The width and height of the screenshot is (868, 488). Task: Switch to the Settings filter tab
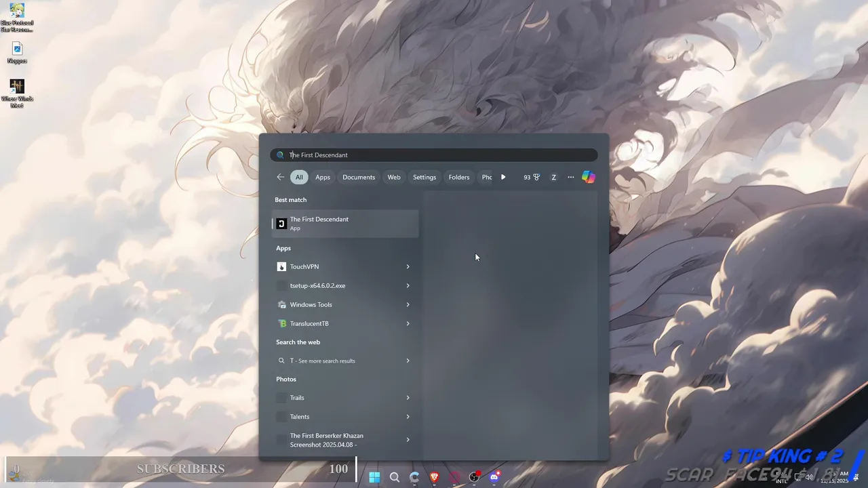point(425,177)
